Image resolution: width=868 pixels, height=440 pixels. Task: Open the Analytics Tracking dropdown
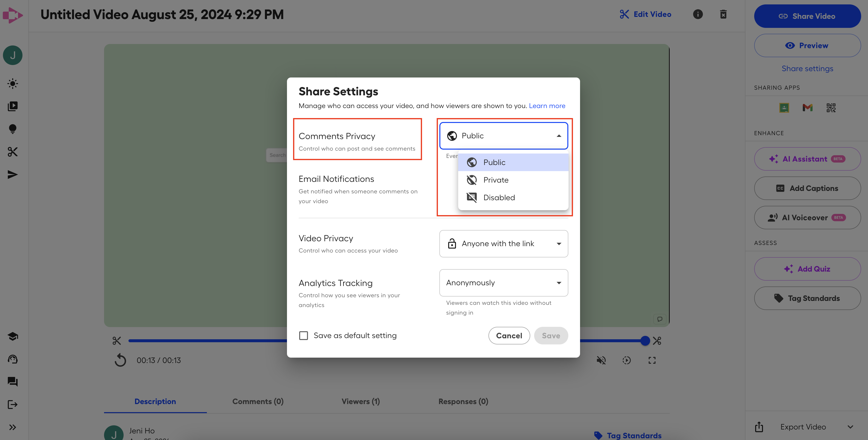tap(503, 283)
